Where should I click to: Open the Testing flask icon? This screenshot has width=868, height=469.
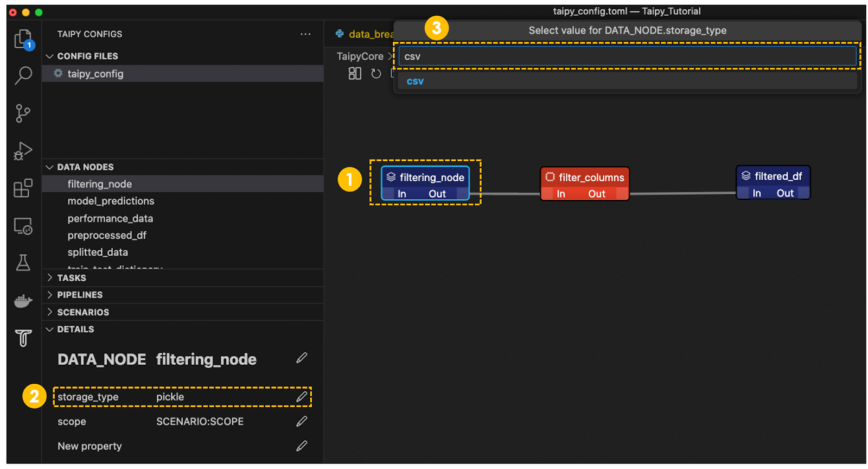23,263
